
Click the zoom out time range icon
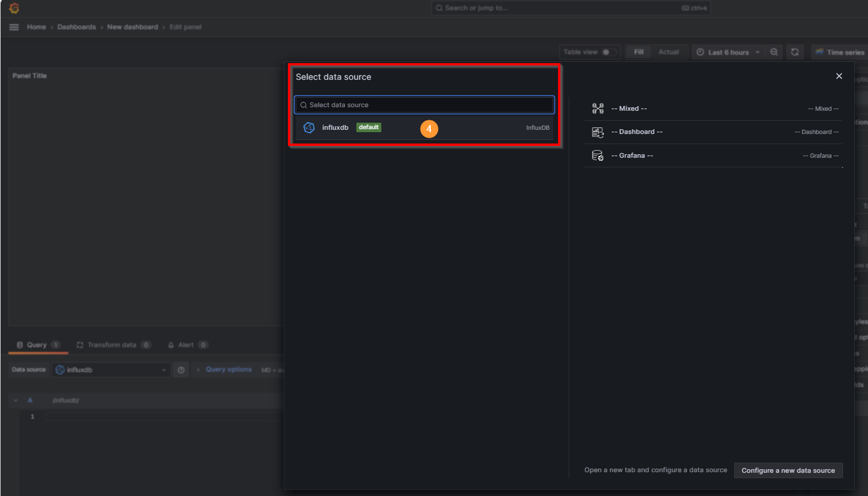[774, 52]
